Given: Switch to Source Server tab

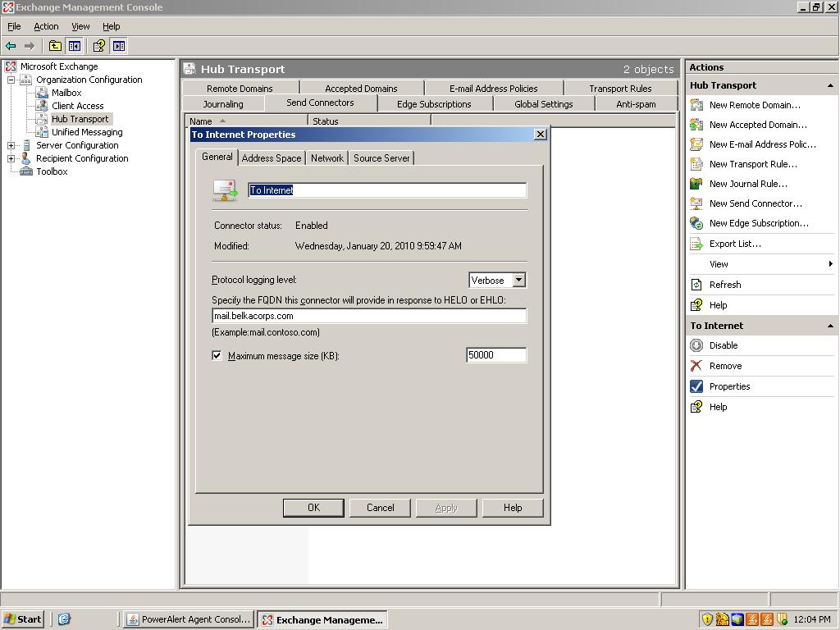Looking at the screenshot, I should coord(381,158).
